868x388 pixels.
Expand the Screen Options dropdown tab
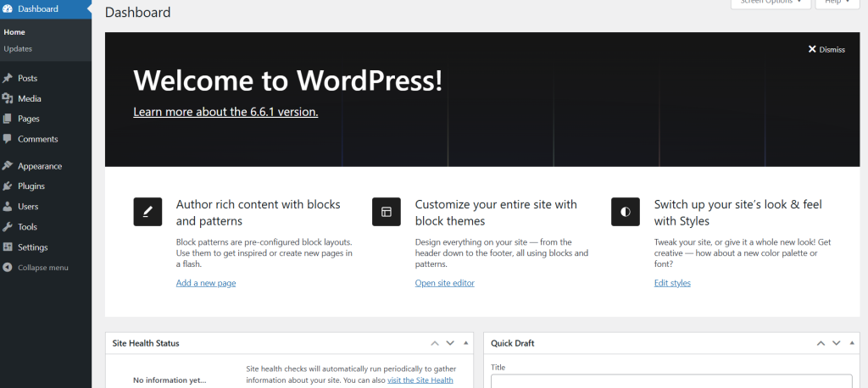tap(771, 3)
